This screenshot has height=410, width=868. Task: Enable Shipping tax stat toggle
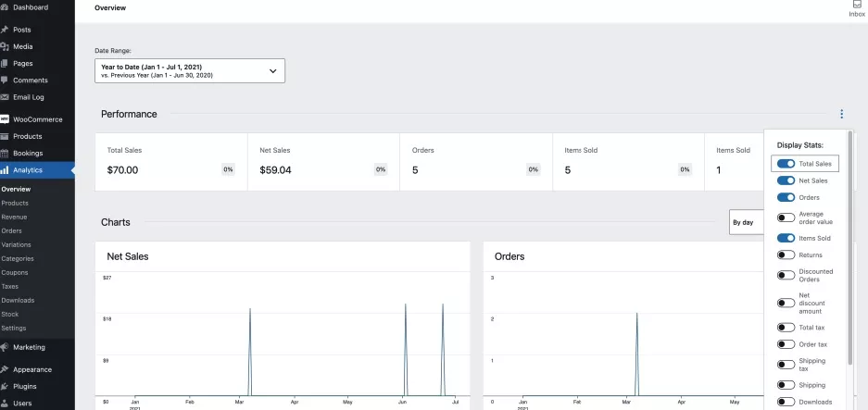click(x=786, y=365)
